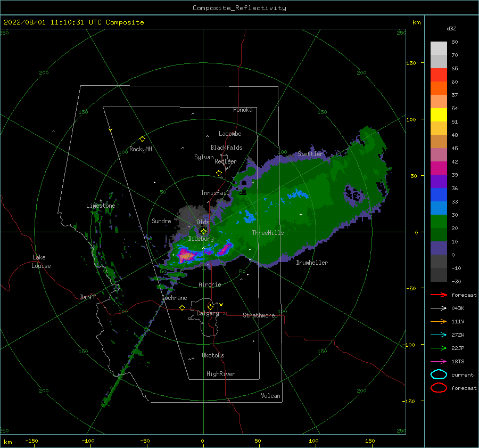Click the Innisfail label
Viewport: 479px width, 448px height.
pos(216,193)
